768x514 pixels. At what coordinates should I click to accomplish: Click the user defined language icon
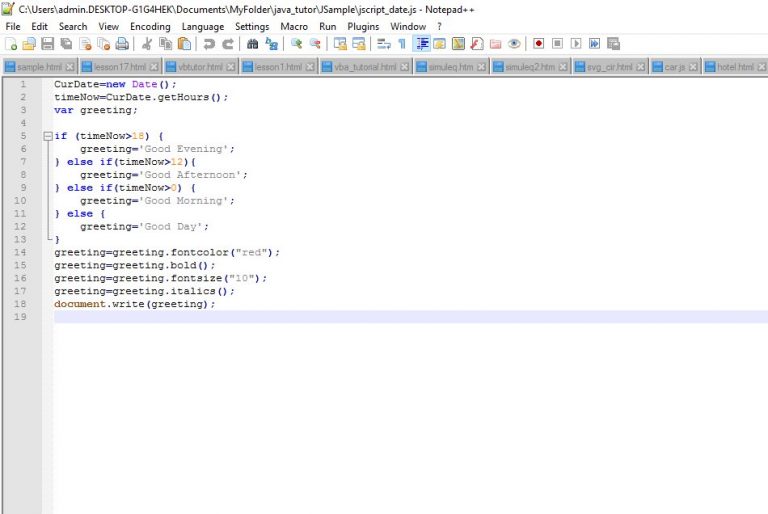pyautogui.click(x=440, y=44)
